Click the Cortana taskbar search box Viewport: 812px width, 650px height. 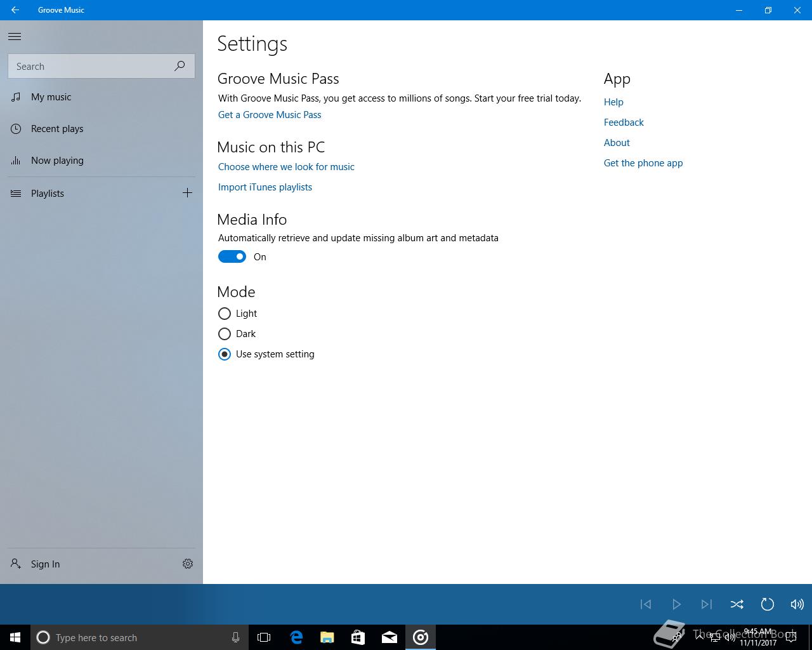coord(139,637)
